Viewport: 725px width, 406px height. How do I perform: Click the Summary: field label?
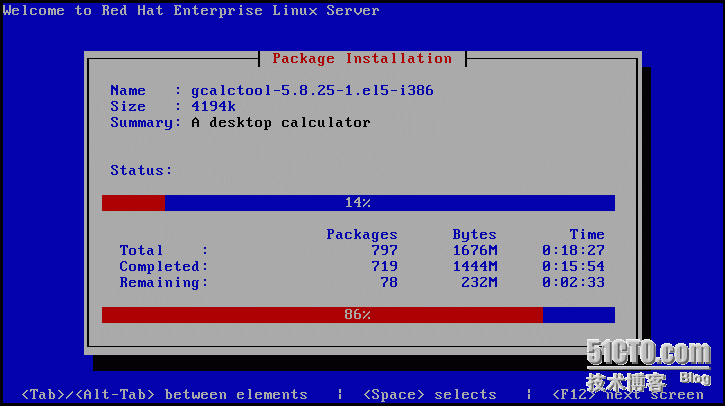coord(146,123)
